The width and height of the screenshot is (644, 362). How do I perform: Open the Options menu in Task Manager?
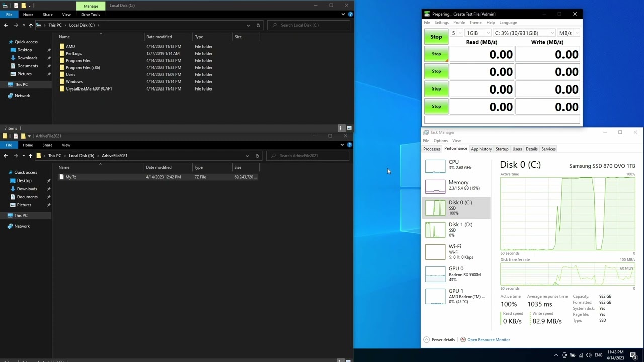[440, 141]
